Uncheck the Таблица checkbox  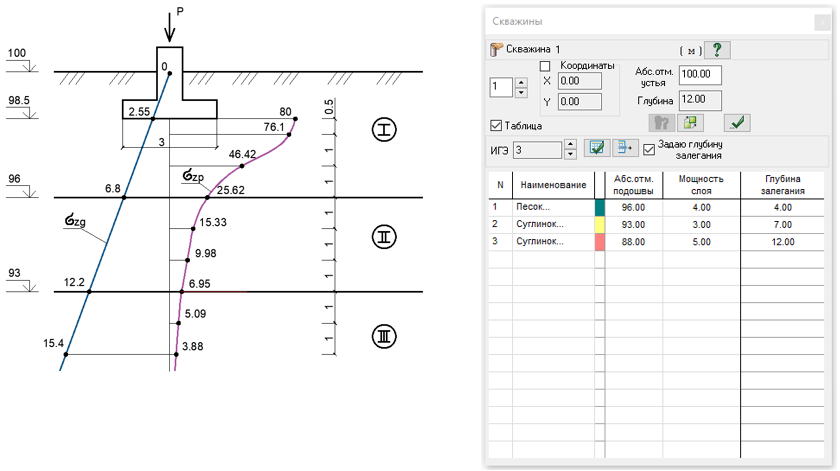[497, 126]
